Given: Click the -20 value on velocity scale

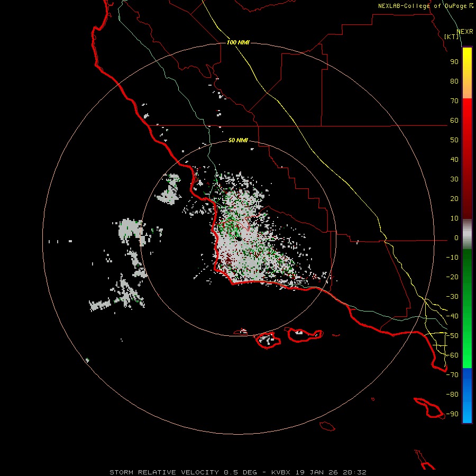Looking at the screenshot, I should [452, 277].
